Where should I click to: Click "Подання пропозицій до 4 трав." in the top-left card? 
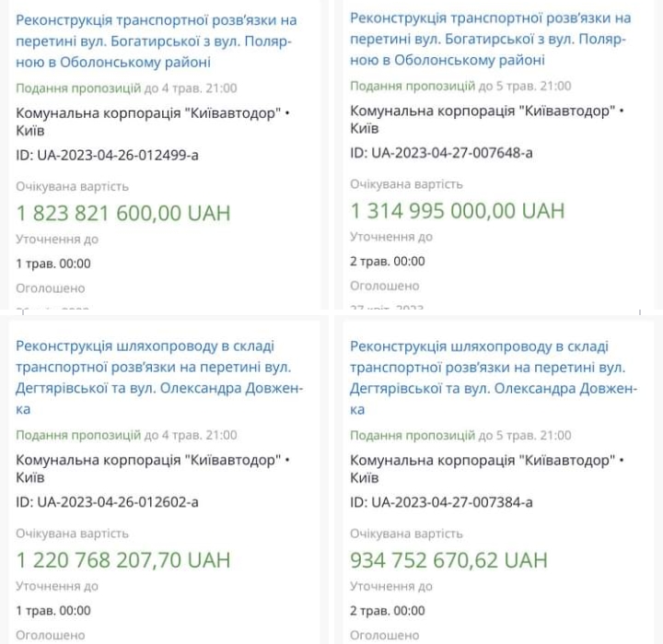coord(126,88)
